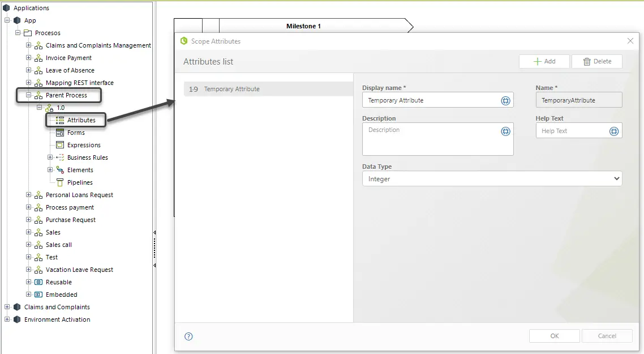Screen dimensions: 644x354
Task: Click the Reusable subprocess icon
Action: pos(38,282)
